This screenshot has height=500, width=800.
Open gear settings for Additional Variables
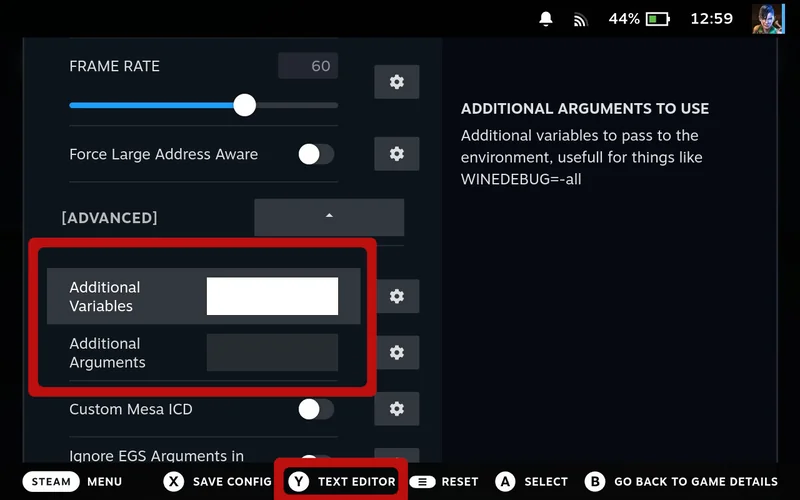[396, 296]
